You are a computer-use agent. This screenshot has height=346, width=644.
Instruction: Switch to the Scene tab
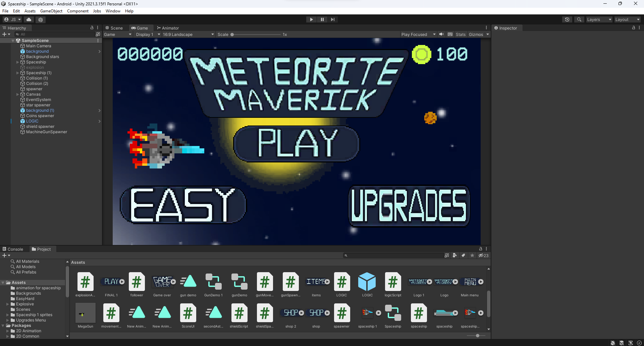[114, 28]
